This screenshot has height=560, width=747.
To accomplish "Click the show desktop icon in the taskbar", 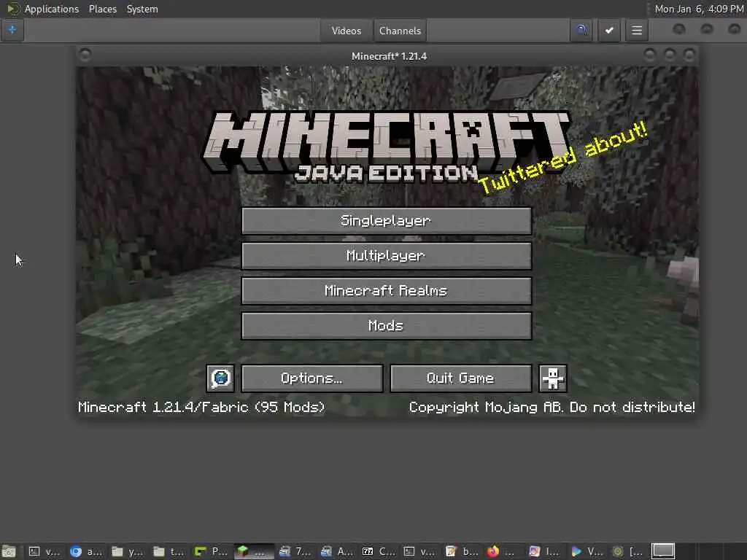I will 9,551.
